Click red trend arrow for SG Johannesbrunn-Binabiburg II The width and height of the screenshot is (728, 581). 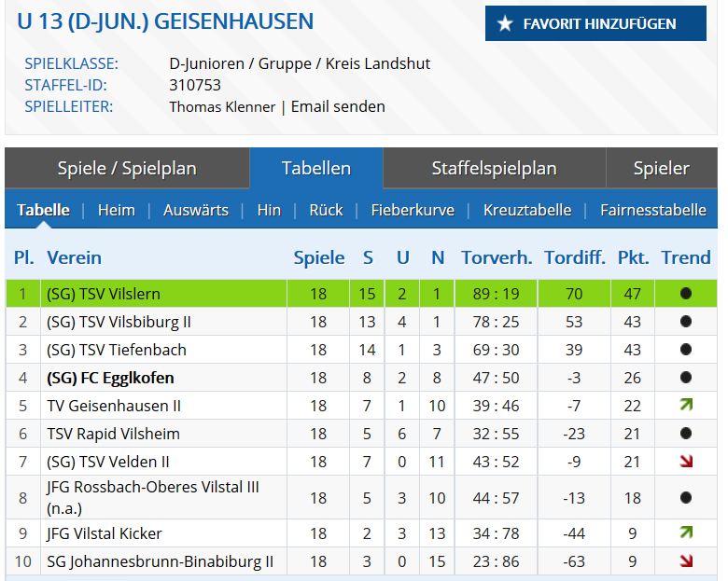click(x=686, y=561)
